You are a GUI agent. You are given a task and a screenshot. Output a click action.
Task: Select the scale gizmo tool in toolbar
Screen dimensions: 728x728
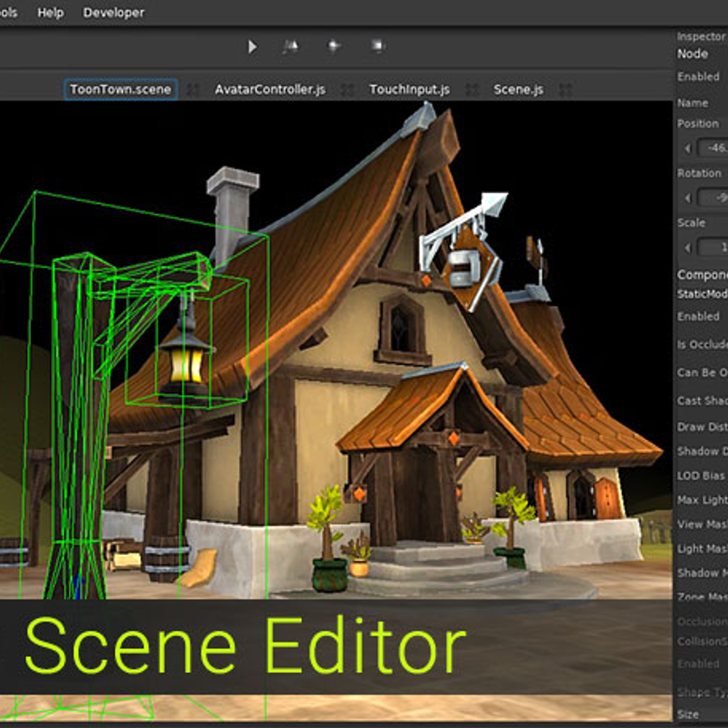377,46
